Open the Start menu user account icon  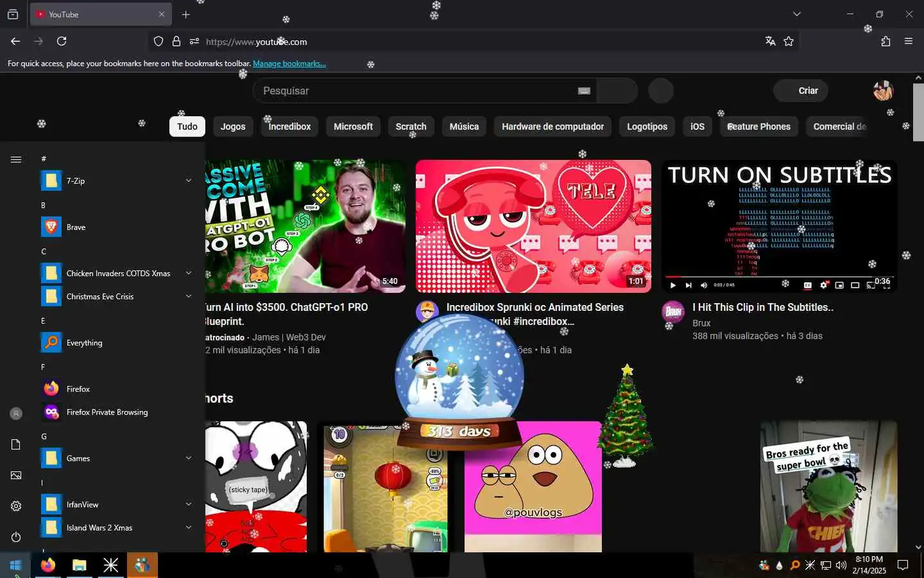pos(16,414)
